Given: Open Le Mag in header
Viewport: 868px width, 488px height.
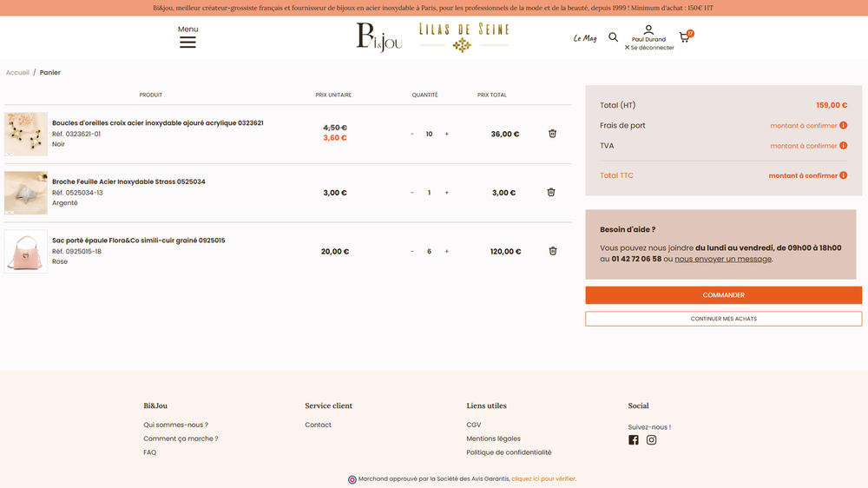Looking at the screenshot, I should pos(585,38).
